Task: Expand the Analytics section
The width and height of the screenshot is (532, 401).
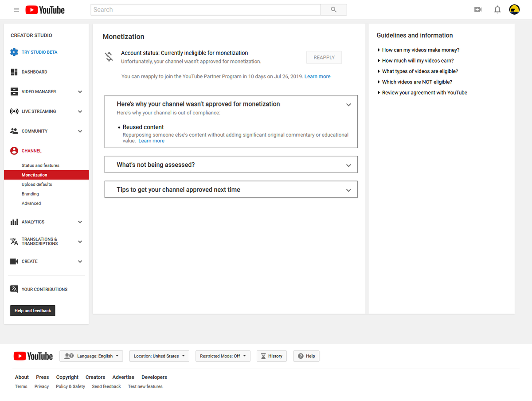Action: pyautogui.click(x=80, y=222)
